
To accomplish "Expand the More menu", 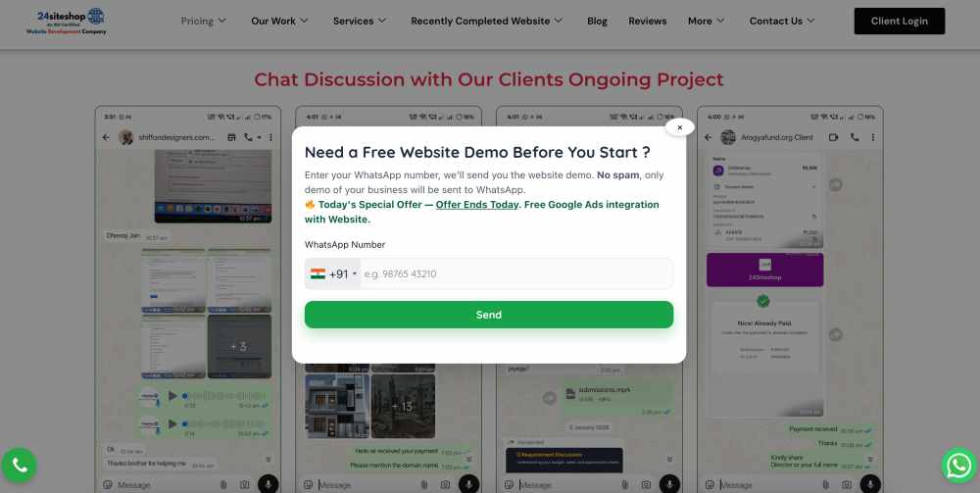I will [x=707, y=21].
